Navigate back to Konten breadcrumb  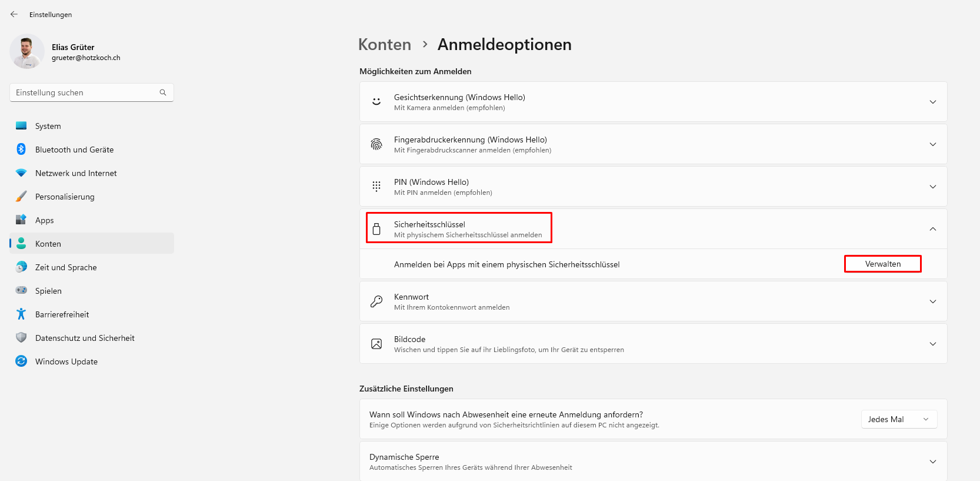click(385, 45)
